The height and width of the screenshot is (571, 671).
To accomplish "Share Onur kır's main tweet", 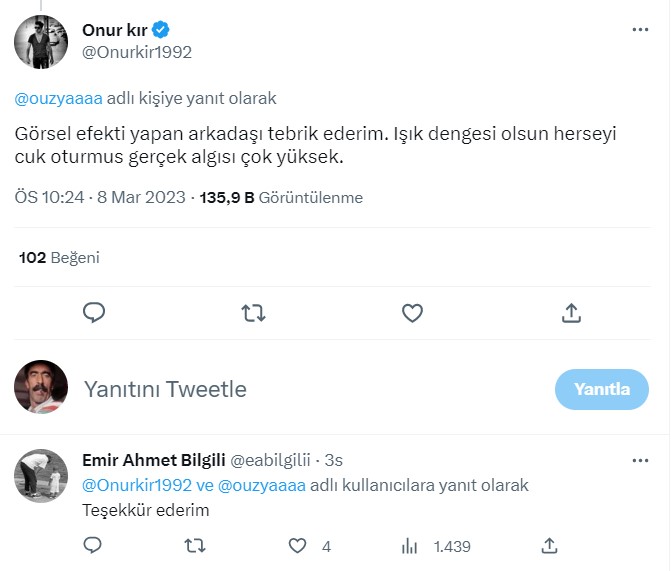I will pyautogui.click(x=571, y=313).
